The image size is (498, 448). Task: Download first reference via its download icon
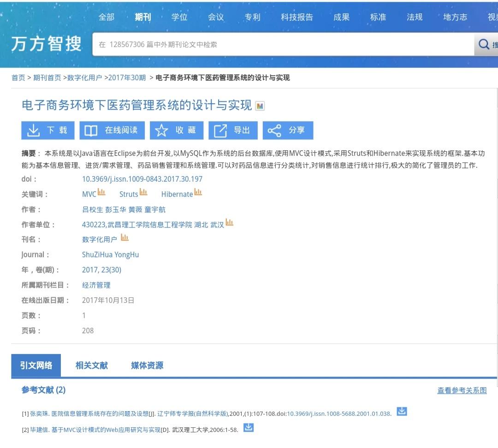[x=402, y=412]
